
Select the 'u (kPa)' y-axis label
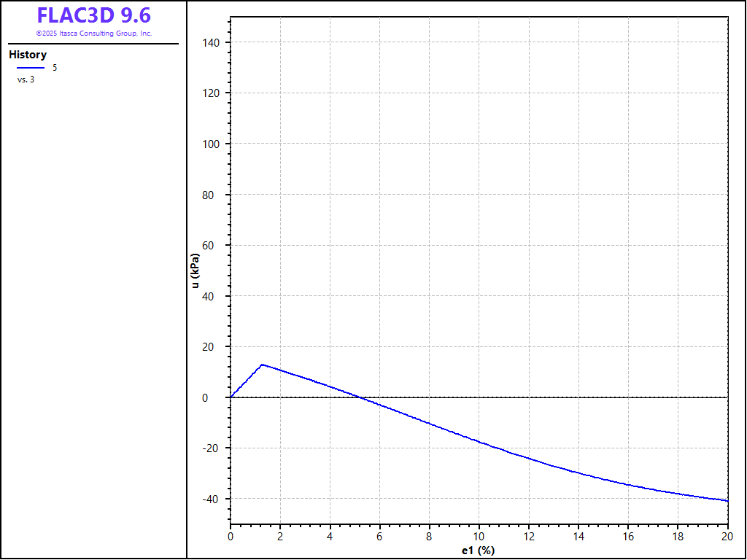(x=196, y=271)
